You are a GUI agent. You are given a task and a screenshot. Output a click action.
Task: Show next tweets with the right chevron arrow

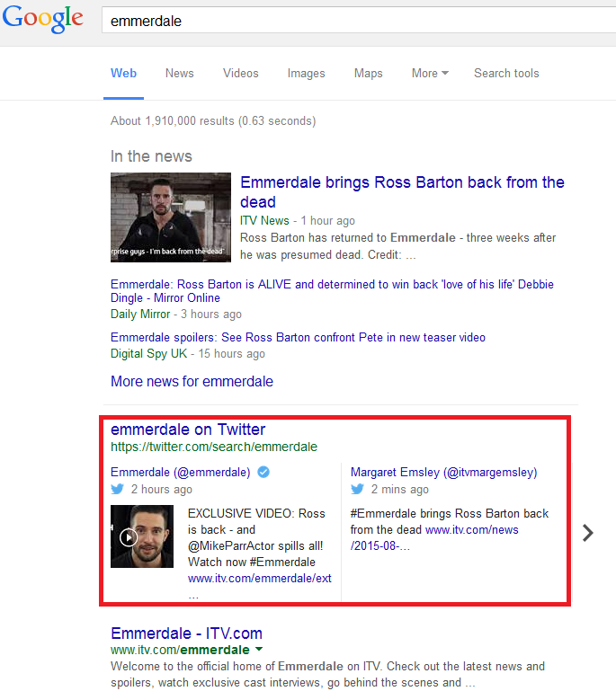click(588, 533)
